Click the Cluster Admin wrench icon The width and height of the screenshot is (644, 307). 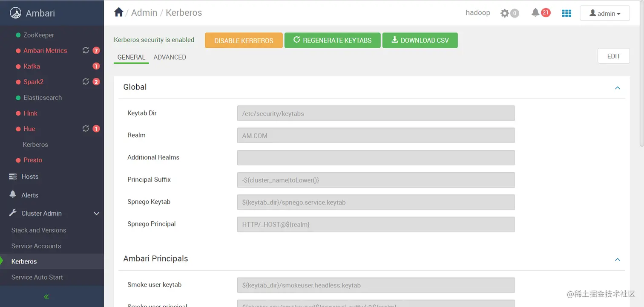click(x=13, y=213)
